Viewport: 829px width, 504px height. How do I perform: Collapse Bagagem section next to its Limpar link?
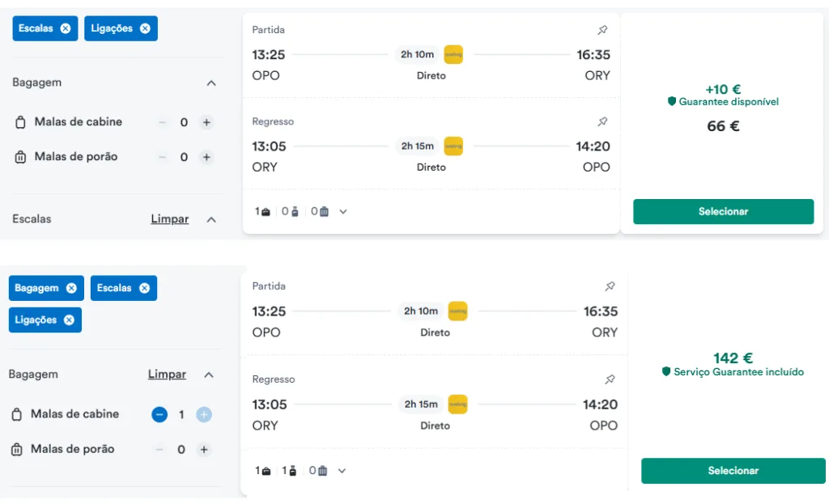point(209,375)
